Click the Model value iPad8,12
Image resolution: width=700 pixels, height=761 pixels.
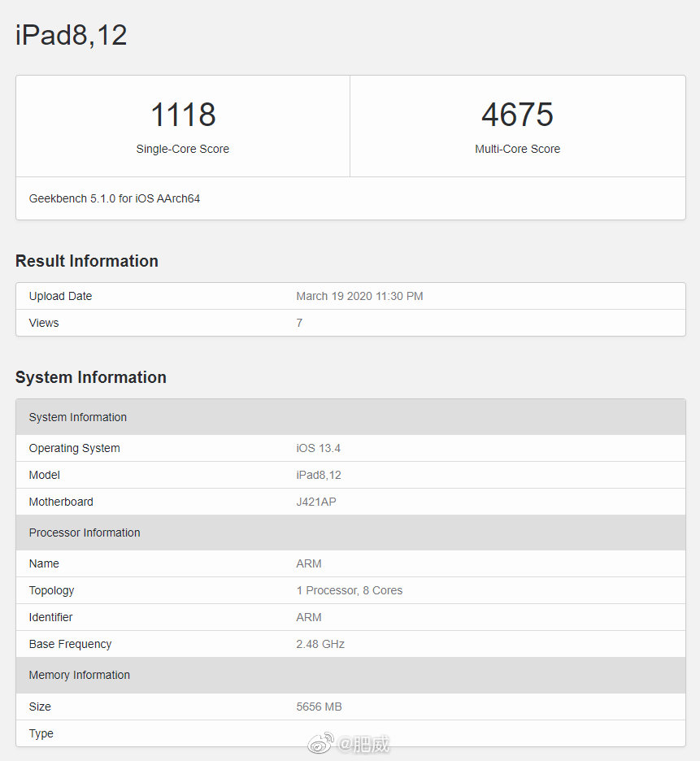click(x=319, y=475)
